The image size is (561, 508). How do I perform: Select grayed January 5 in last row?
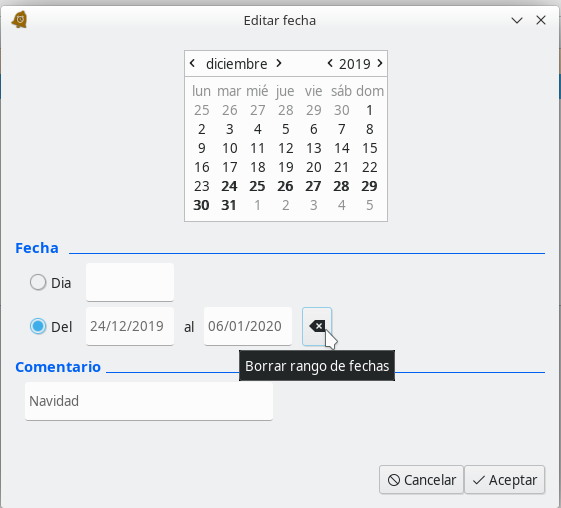click(369, 205)
